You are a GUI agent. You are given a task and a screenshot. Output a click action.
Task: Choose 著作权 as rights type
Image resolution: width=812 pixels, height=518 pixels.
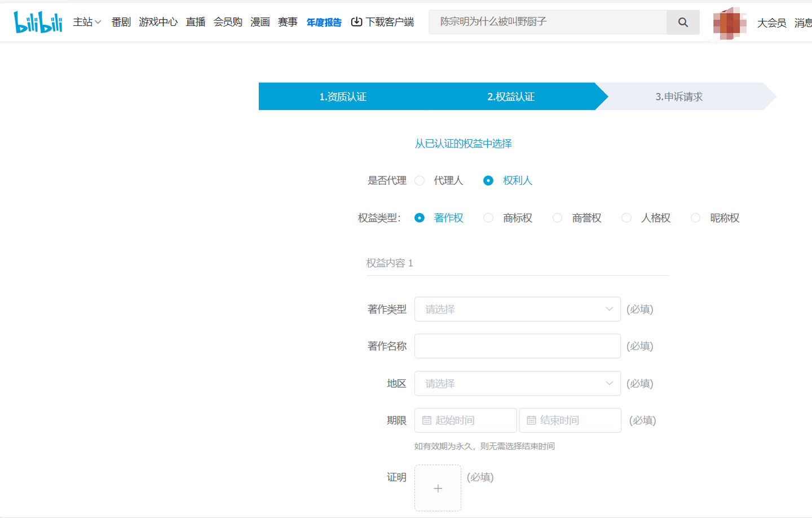tap(420, 218)
